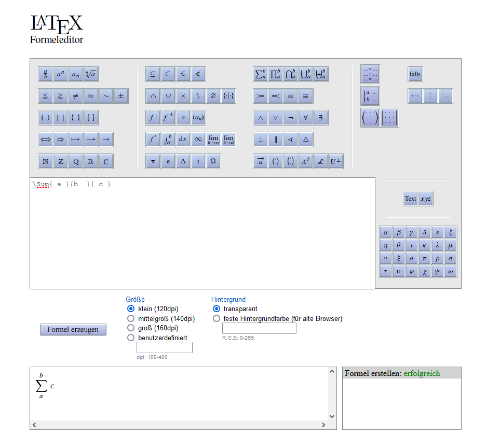Insert Greek letter alpha
The width and height of the screenshot is (500, 433).
[386, 232]
